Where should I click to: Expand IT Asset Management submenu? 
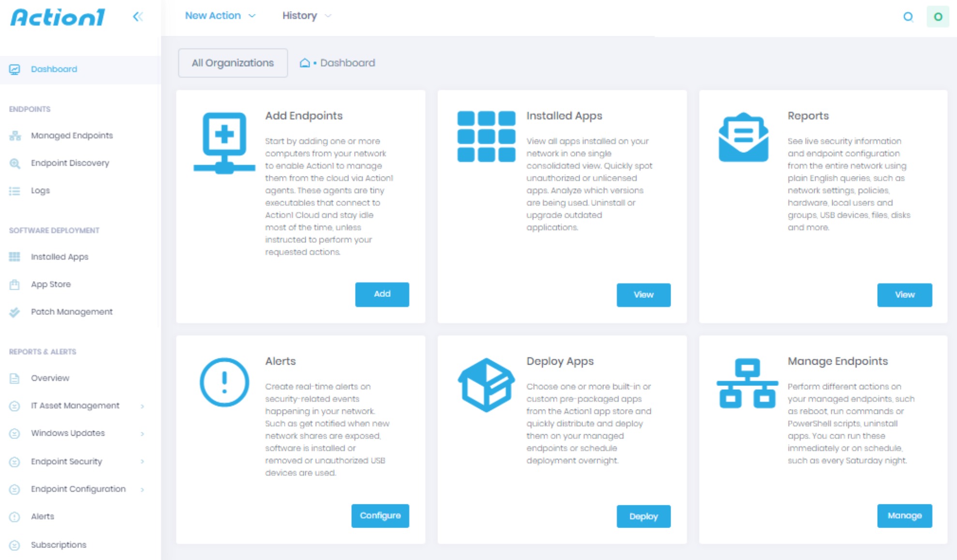click(x=75, y=406)
